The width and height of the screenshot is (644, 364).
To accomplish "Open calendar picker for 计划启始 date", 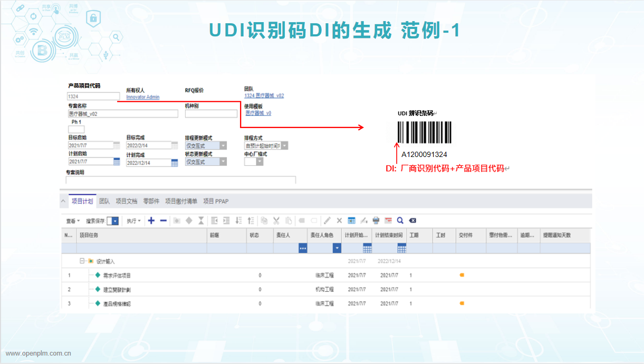I will [117, 162].
